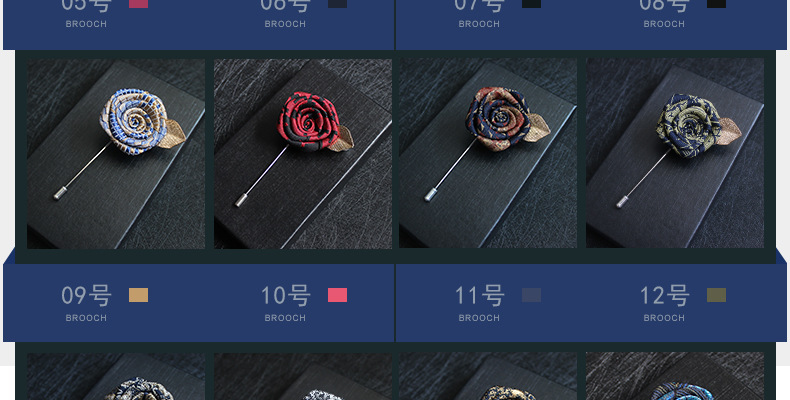Click the blue striped rose brooch photo

(x=116, y=154)
